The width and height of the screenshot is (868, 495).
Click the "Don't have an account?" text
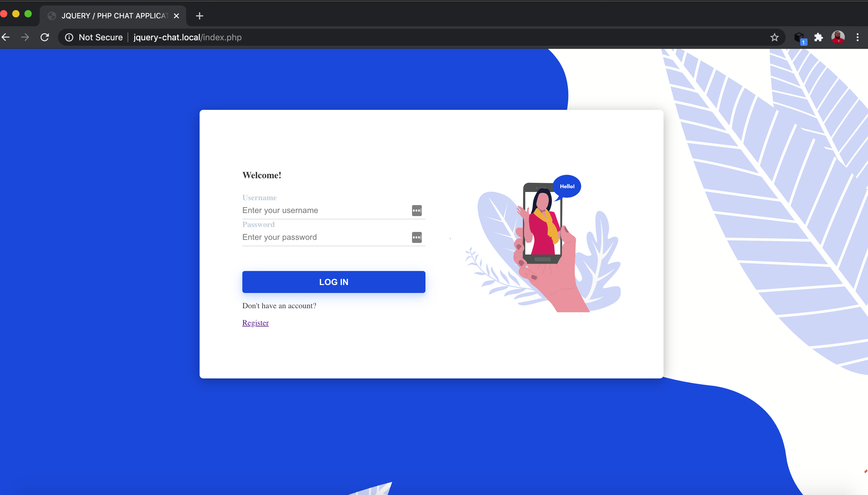[279, 305]
